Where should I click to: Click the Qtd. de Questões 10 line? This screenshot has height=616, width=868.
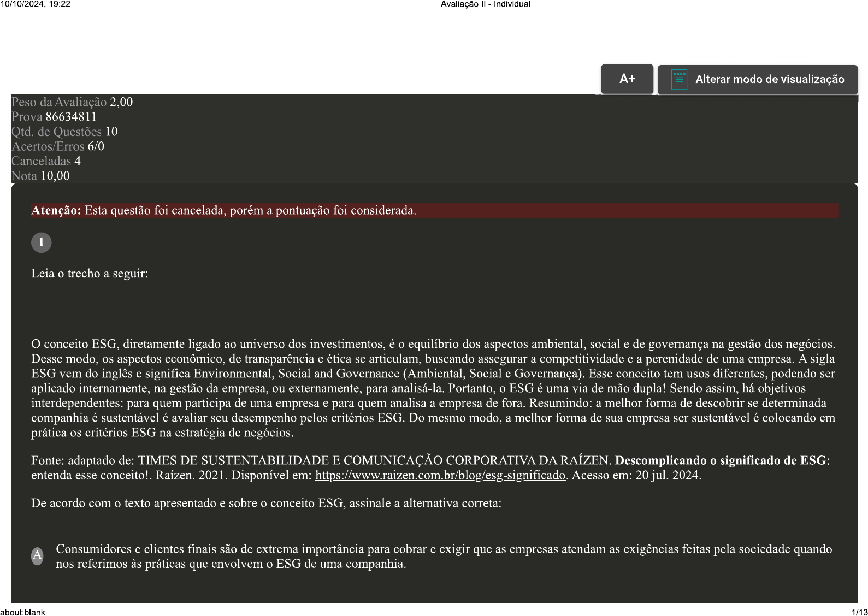pos(64,132)
